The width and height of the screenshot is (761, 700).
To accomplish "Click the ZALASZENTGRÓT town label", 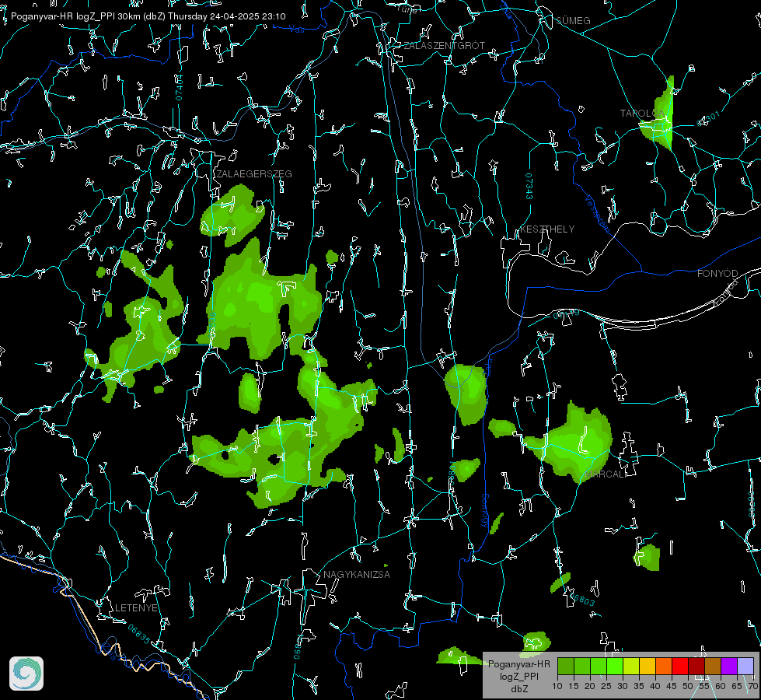I will (444, 45).
